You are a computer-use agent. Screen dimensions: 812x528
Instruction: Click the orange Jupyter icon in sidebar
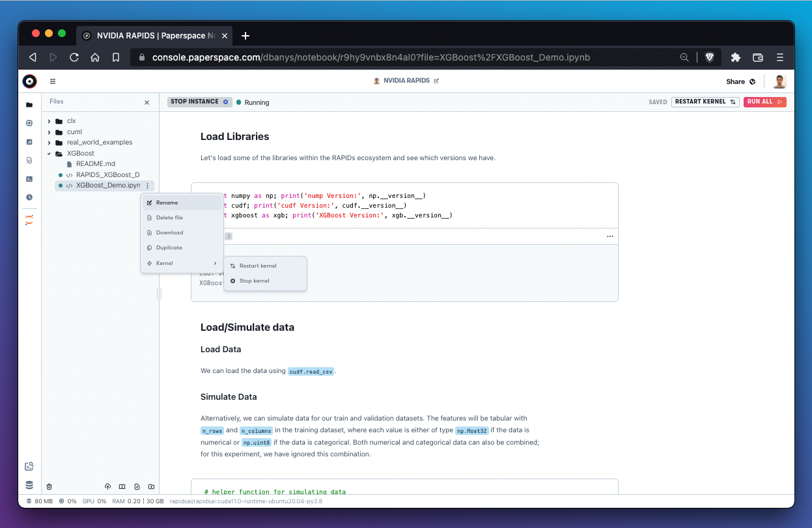(x=29, y=220)
